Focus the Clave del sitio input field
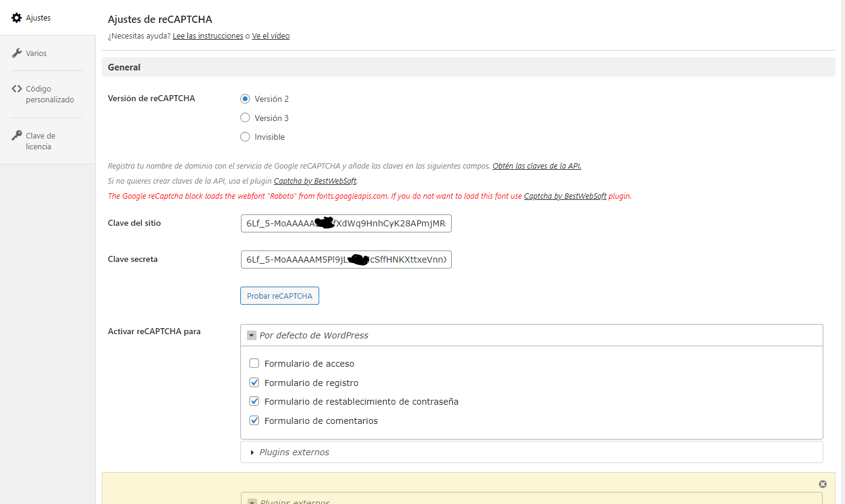 coord(346,223)
